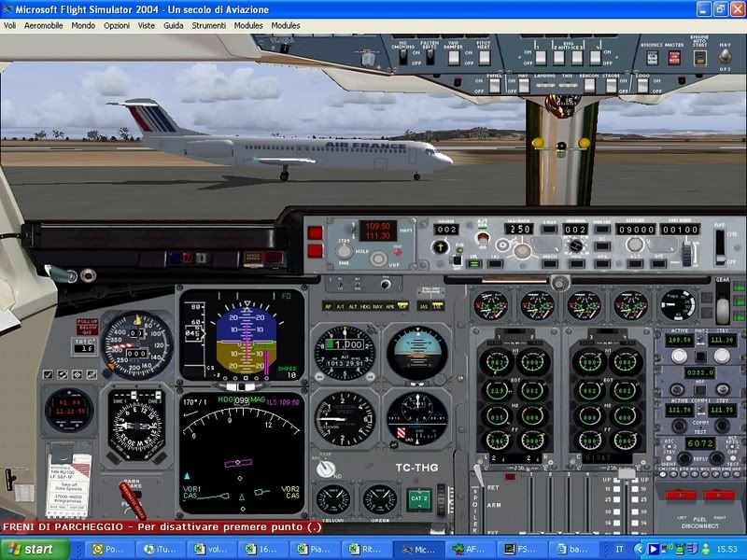Turn the altitude selector knob
Screen dimensions: 747x560
634,245
